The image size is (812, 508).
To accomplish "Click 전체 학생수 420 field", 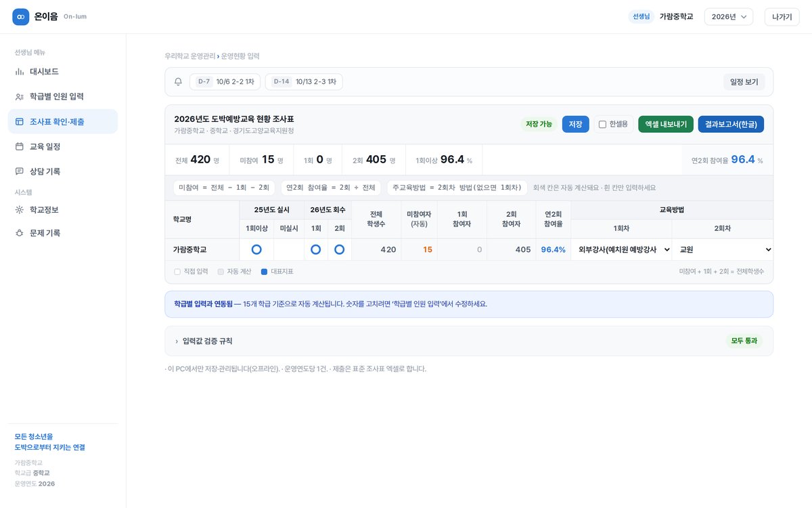I will 378,249.
